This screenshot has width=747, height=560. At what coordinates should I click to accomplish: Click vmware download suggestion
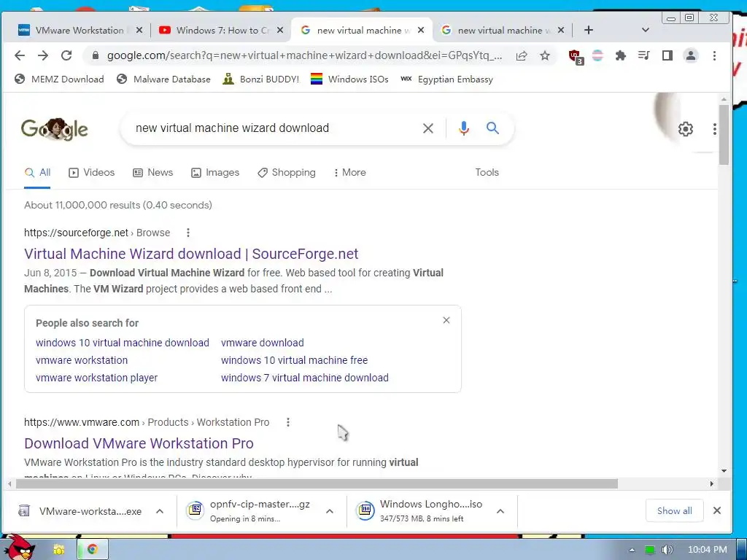tap(263, 343)
